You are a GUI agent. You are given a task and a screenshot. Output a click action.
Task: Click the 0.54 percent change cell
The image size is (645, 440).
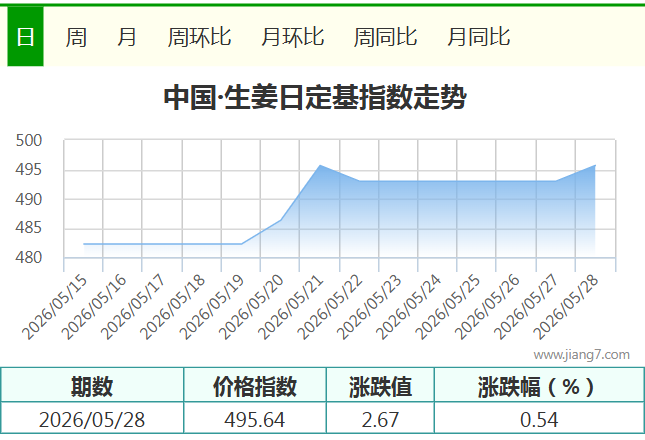[539, 419]
